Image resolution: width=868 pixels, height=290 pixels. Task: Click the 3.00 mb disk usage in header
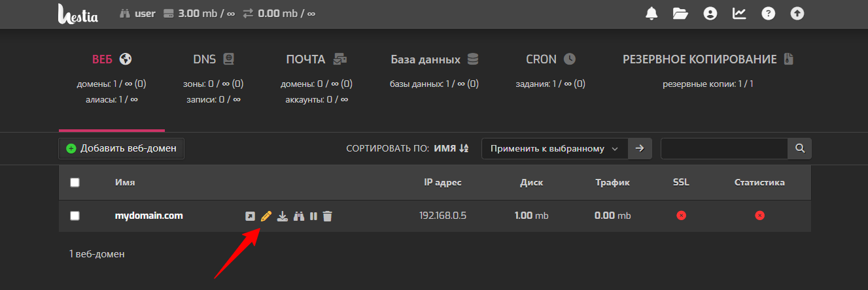tap(199, 13)
